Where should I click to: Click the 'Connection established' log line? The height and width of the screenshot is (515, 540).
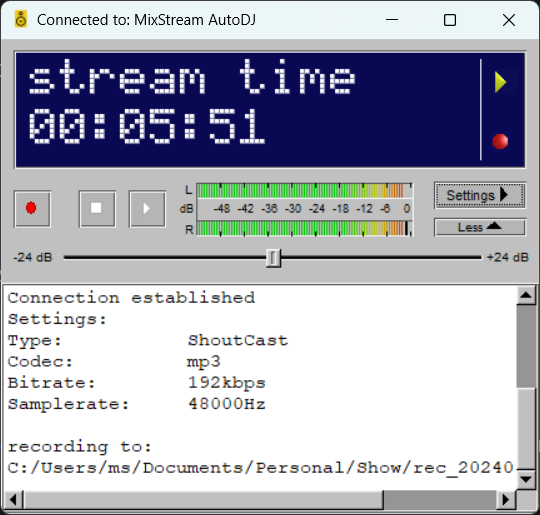[x=131, y=298]
